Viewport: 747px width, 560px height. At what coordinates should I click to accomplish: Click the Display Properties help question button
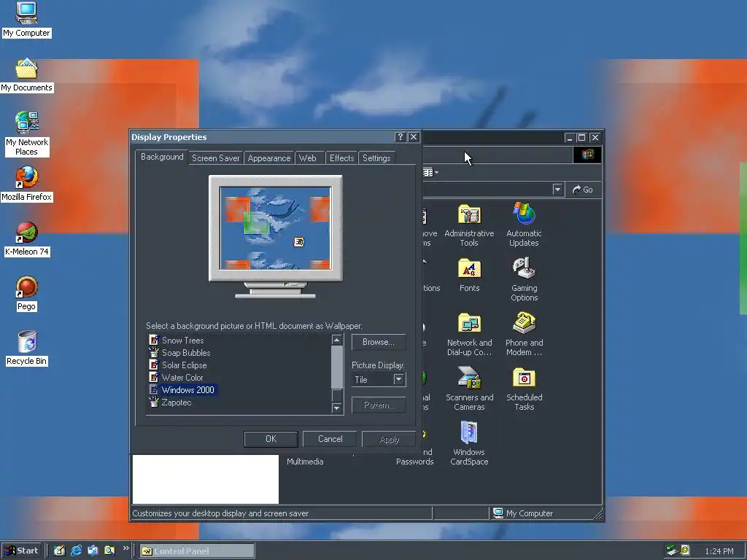click(x=400, y=137)
